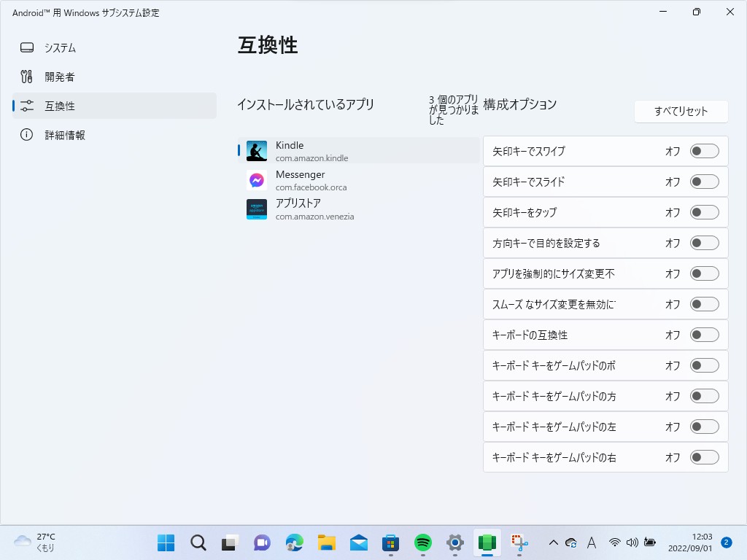Screen dimensions: 747x560
Task: Open the Windows Subsystem for Android taskbar icon
Action: click(x=487, y=542)
